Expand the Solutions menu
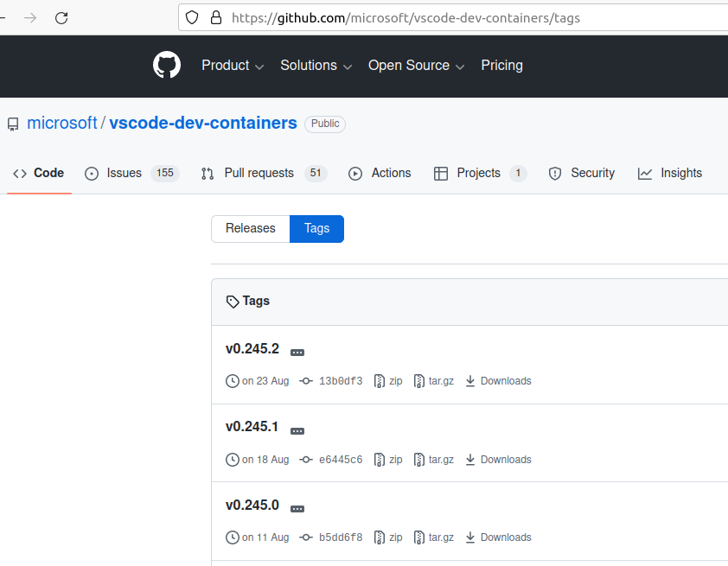The image size is (728, 566). 310,65
